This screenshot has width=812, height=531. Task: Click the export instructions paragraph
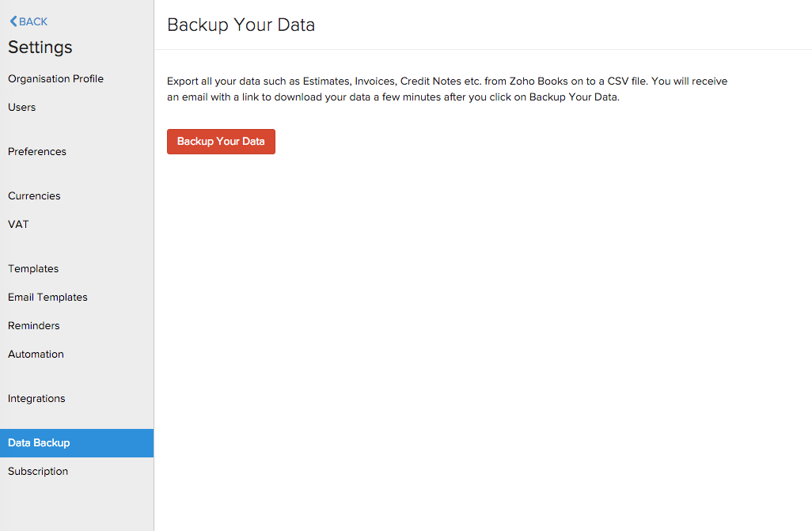[446, 89]
